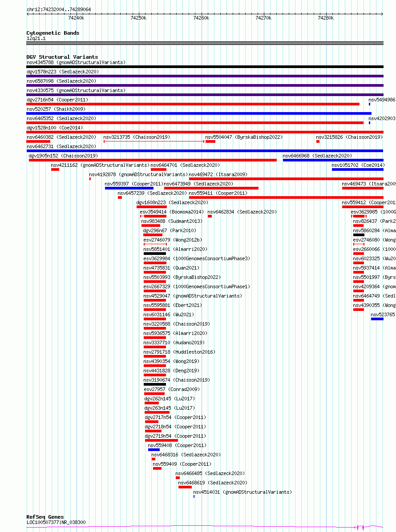Image resolution: width=396 pixels, height=532 pixels.
Task: Open nsv4211162 gnomAD variant label
Action: coord(100,165)
